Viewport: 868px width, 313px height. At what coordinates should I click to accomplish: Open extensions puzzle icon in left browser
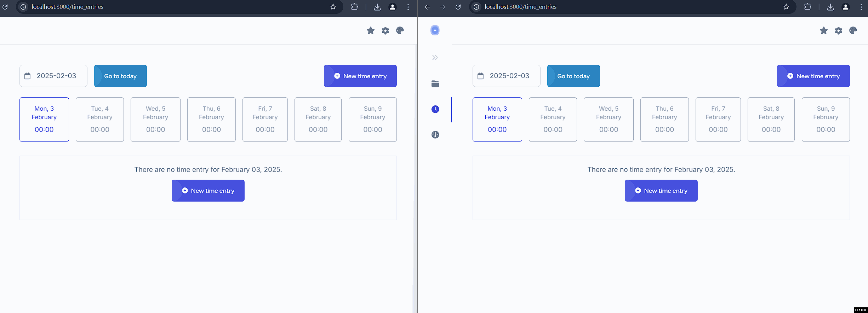(x=354, y=7)
